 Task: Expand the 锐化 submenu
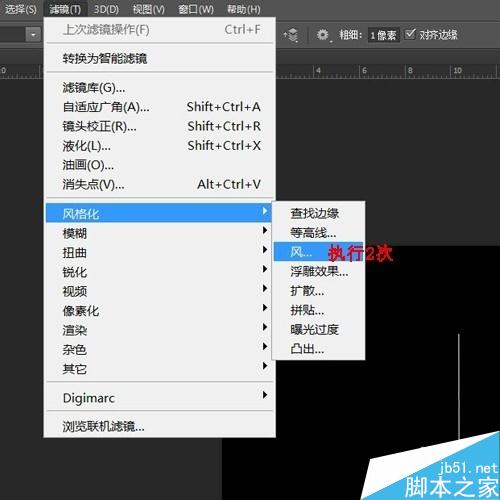pyautogui.click(x=160, y=272)
